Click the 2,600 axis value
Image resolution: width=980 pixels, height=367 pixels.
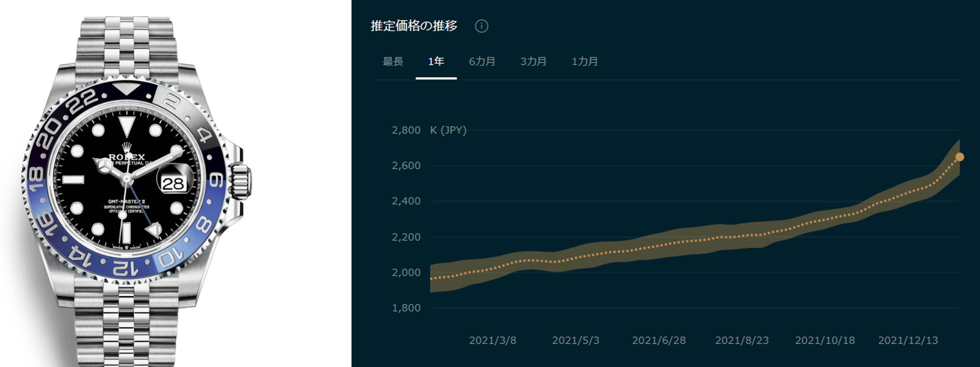pyautogui.click(x=406, y=165)
